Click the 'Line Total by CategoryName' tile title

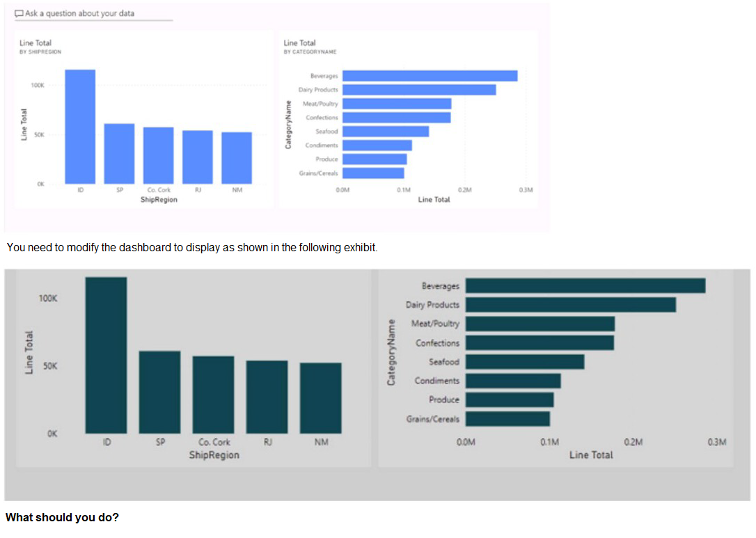pos(300,43)
